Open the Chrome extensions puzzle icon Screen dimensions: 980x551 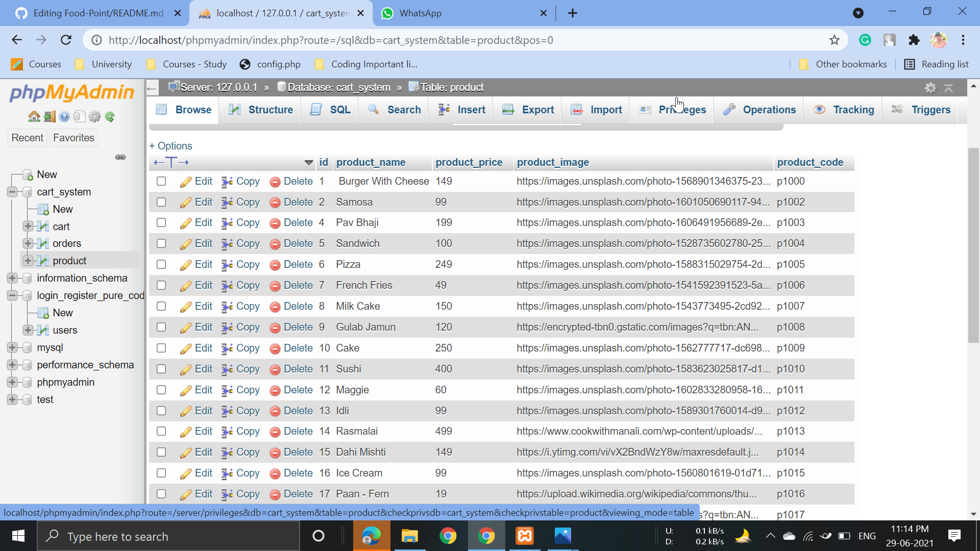914,40
